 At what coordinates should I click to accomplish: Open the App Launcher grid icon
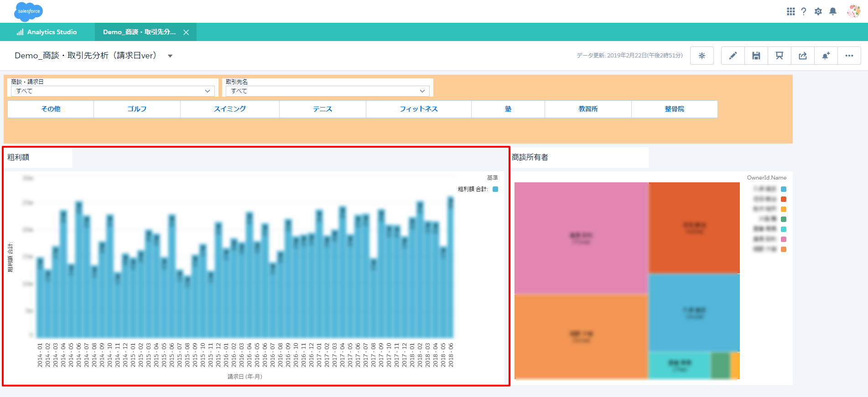click(790, 11)
